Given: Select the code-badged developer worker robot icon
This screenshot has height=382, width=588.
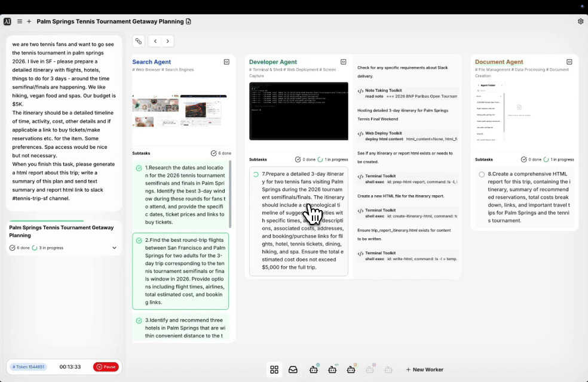Looking at the screenshot, I should click(332, 369).
